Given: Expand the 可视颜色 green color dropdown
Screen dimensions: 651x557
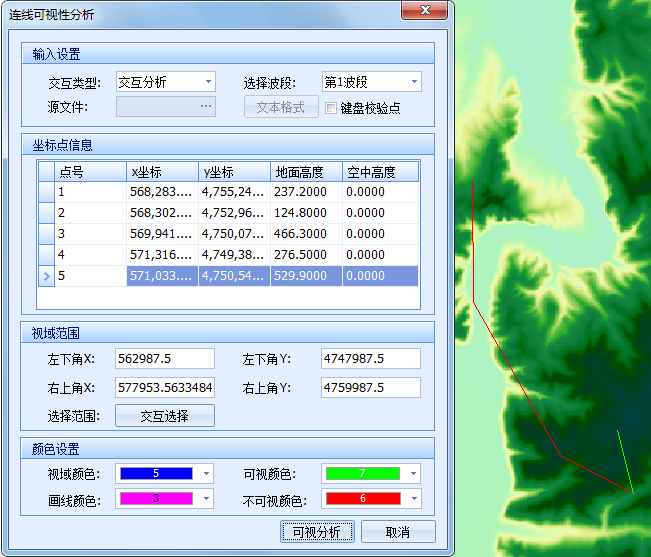Looking at the screenshot, I should tap(413, 473).
